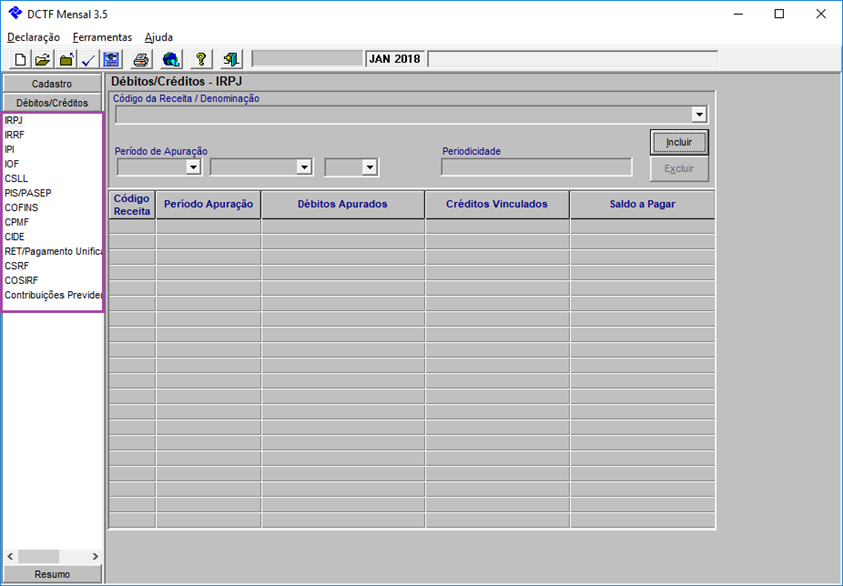843x586 pixels.
Task: Click the JAN 2018 period field
Action: pyautogui.click(x=395, y=59)
